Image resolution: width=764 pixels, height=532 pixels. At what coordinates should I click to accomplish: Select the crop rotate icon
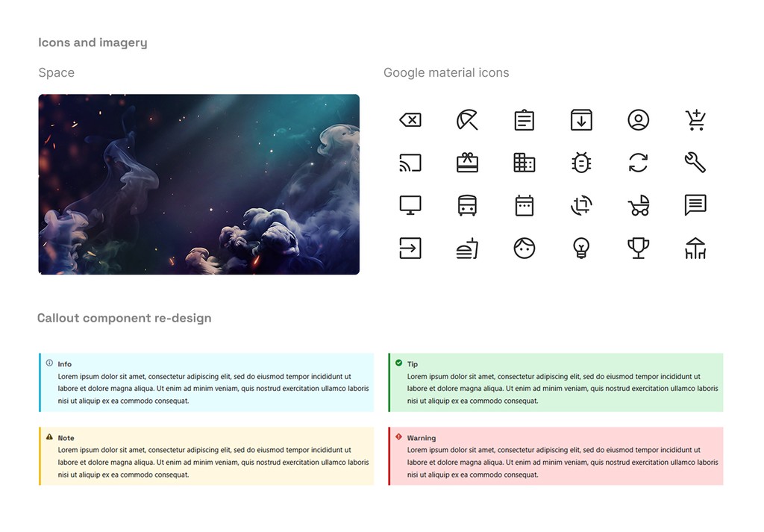coord(581,205)
